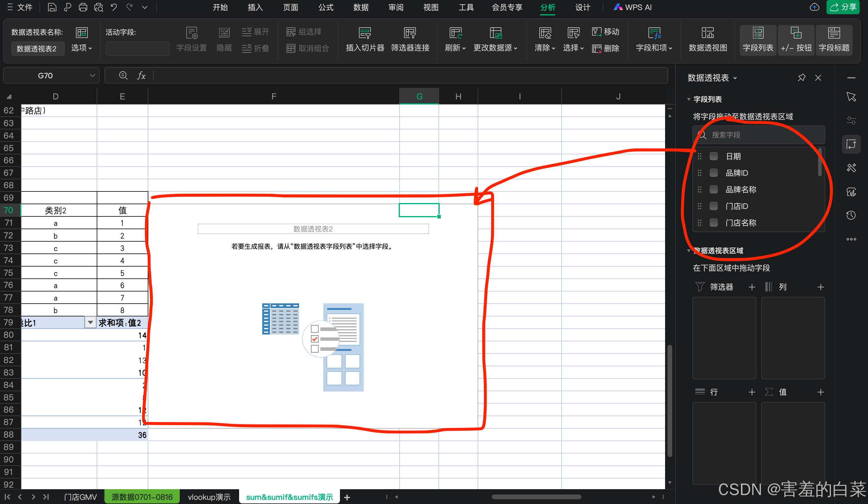Check the 日期 field checkbox
The width and height of the screenshot is (868, 504).
[714, 156]
